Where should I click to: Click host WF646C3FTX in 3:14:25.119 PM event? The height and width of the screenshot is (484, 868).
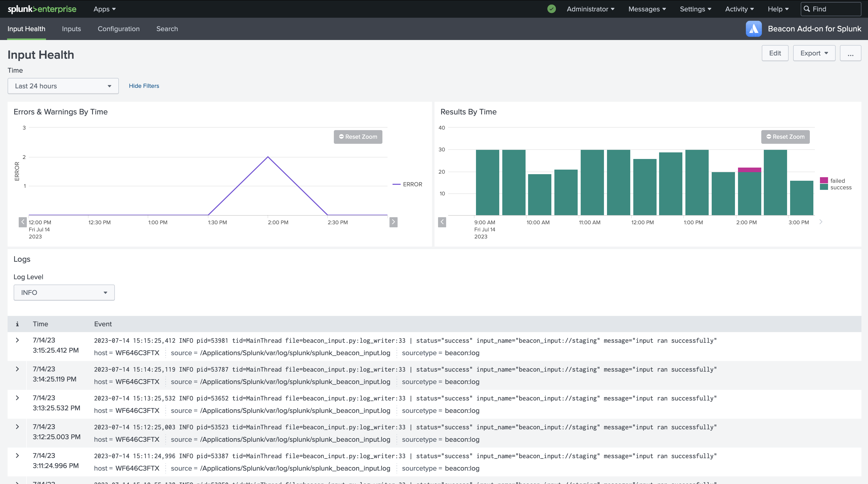(x=137, y=382)
